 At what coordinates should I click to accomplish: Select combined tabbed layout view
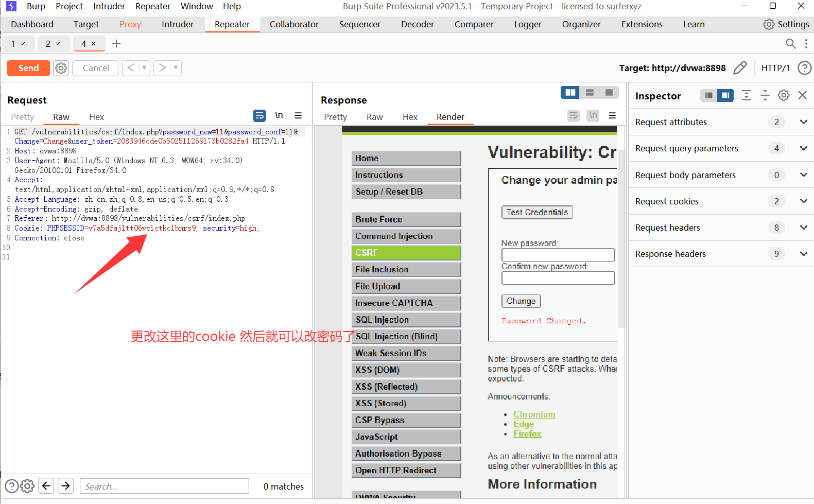pyautogui.click(x=609, y=92)
